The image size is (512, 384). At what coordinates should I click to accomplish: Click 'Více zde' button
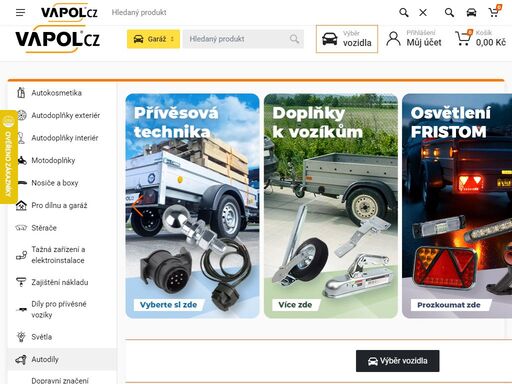coord(295,305)
